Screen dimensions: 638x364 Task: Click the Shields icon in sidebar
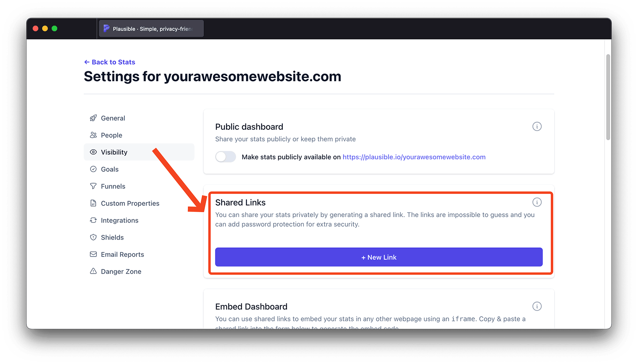pos(93,237)
